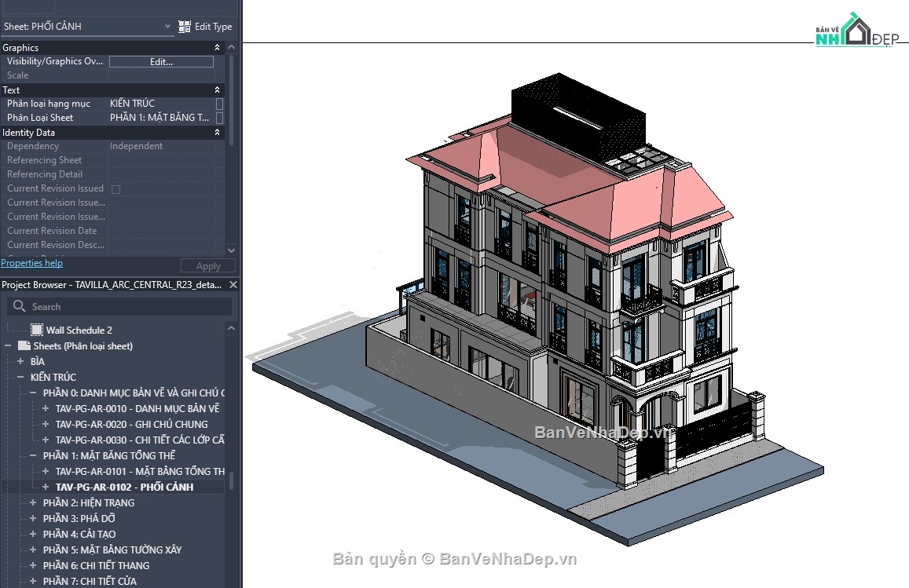Select sheet TAV-PG-AR-0102 - PHỐI CẢNH
909x588 pixels.
tap(125, 488)
